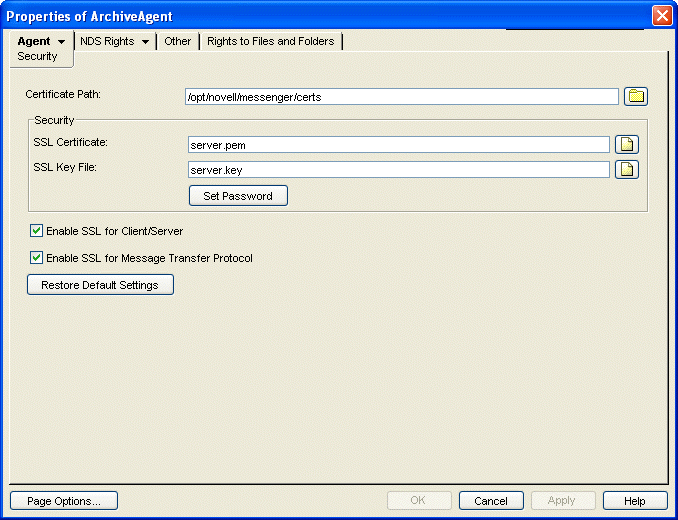Click the 'Certificate Path:' label

coord(63,94)
